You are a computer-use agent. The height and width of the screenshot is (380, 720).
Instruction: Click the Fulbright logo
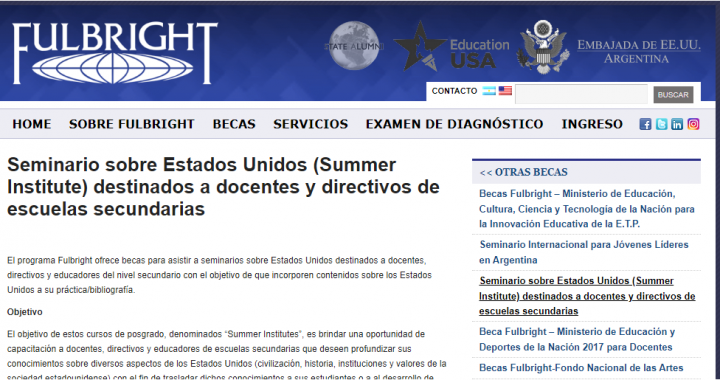(115, 53)
